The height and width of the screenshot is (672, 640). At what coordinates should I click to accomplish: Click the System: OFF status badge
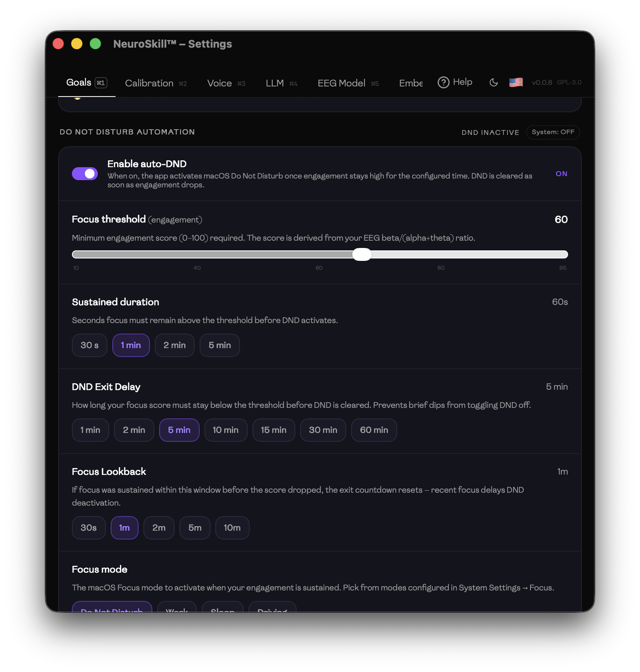pos(553,132)
